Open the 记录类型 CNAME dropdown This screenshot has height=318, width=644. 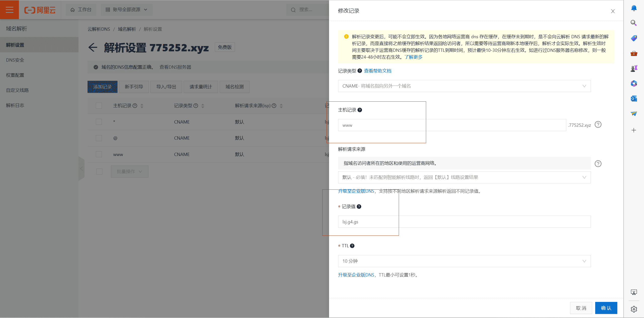click(464, 86)
